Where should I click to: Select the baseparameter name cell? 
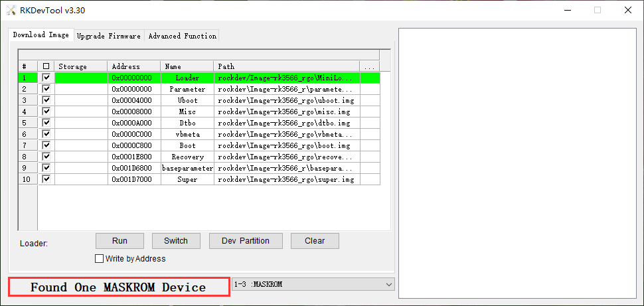pos(187,168)
